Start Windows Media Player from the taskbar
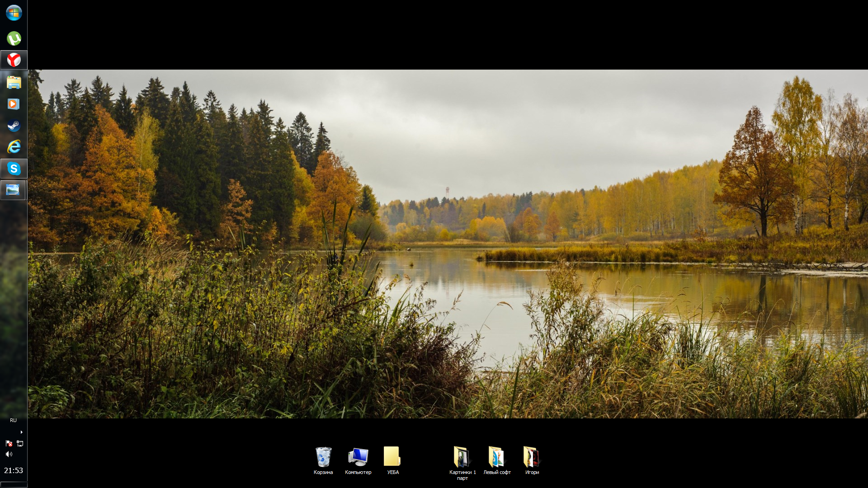Screen dimensions: 868x488 [14, 104]
